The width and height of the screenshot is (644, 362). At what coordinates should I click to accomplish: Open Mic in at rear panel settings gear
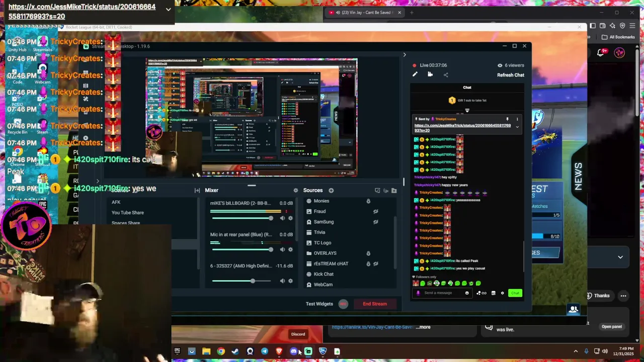(290, 249)
